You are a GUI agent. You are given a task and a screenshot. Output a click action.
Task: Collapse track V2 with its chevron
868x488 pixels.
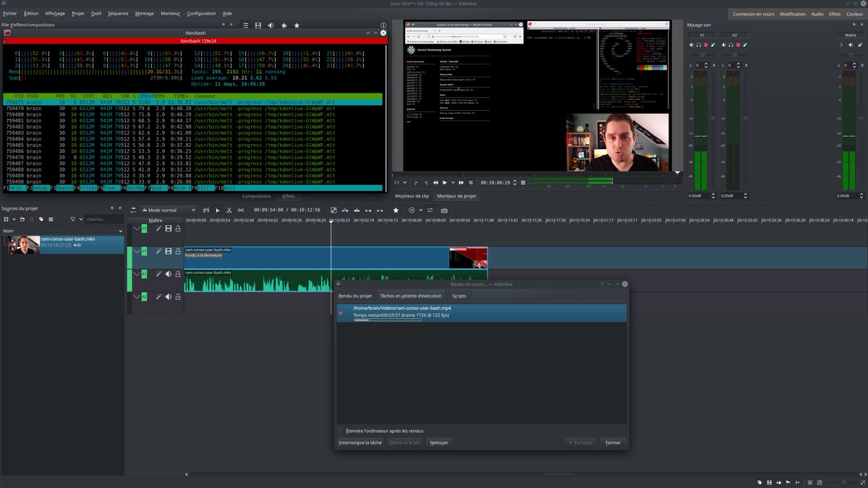click(x=137, y=229)
